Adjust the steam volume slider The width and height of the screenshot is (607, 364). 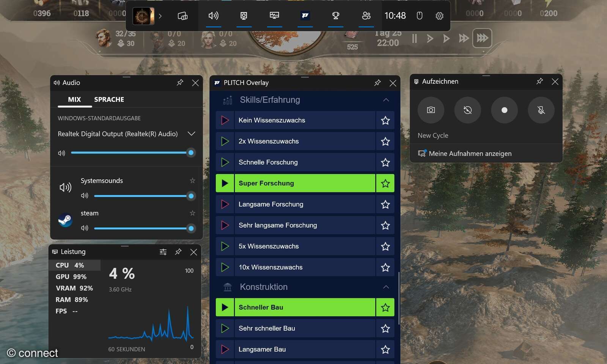pyautogui.click(x=143, y=228)
